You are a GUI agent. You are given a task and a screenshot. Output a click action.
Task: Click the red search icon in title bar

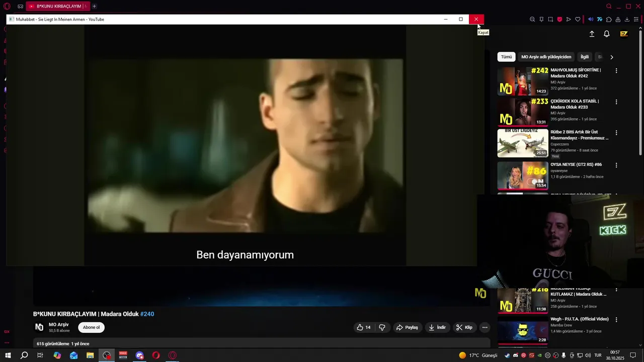(609, 6)
